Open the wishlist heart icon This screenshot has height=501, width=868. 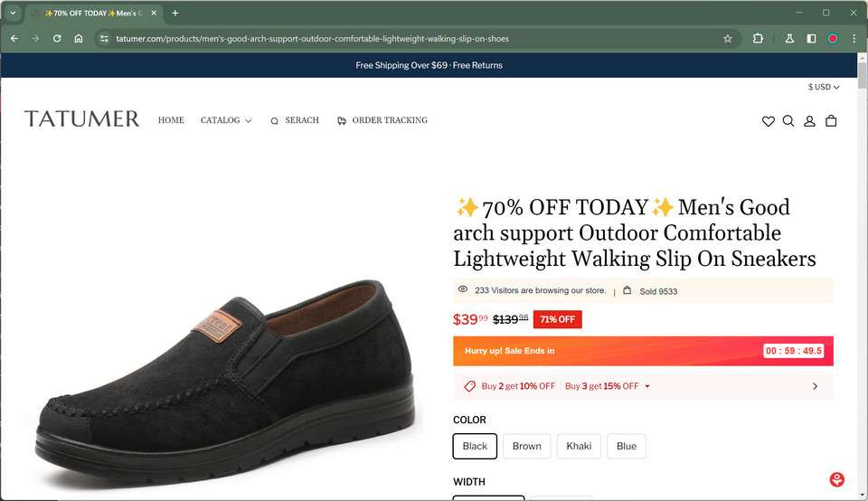click(x=768, y=121)
